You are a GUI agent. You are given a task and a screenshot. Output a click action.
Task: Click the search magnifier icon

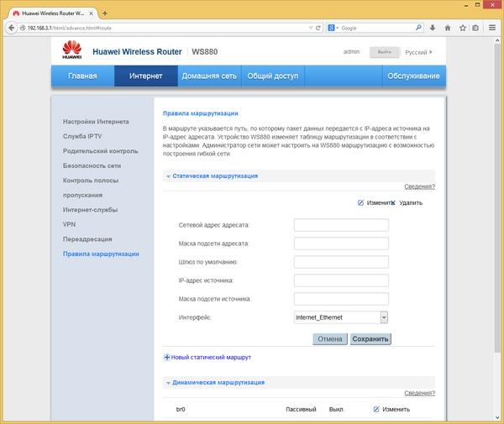pos(418,28)
